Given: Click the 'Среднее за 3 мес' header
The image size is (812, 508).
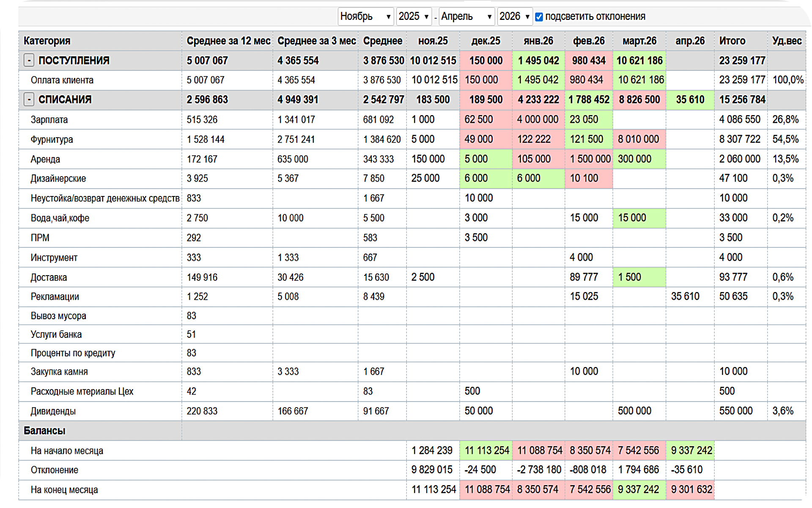Looking at the screenshot, I should (x=316, y=41).
